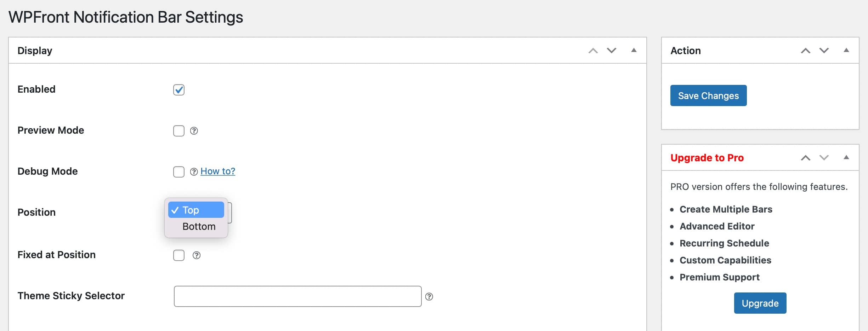Move the Upgrade to Pro panel up
Image resolution: width=868 pixels, height=331 pixels.
[x=806, y=158]
